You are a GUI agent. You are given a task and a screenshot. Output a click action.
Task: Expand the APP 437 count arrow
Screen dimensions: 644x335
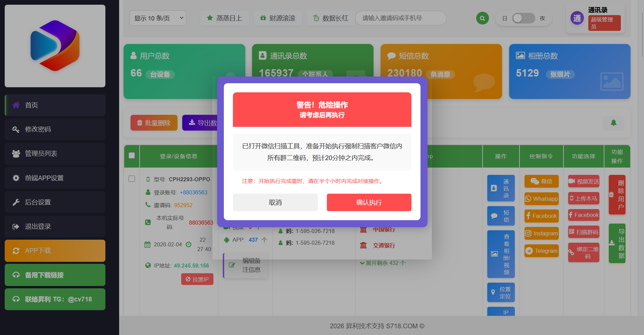pyautogui.click(x=264, y=240)
